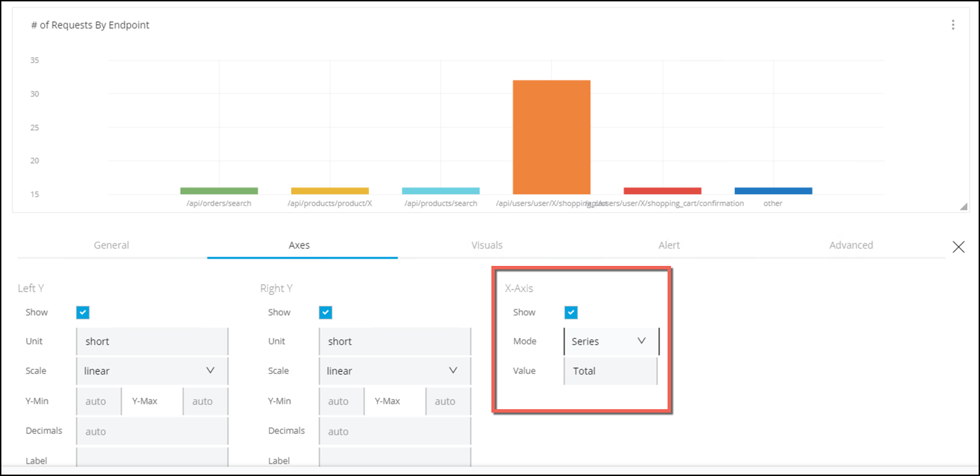Go to the Alert tab

tap(669, 245)
